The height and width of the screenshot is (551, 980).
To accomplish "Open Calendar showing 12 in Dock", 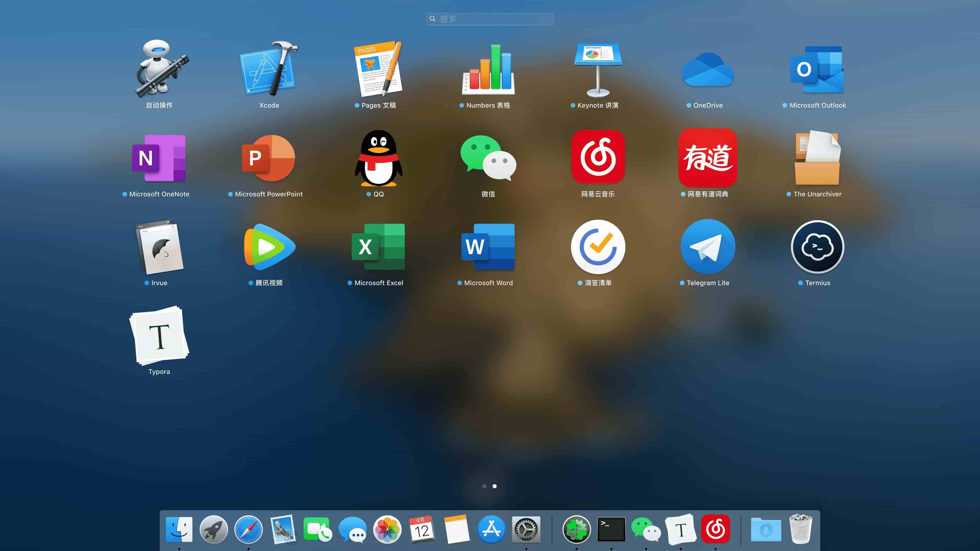I will coord(422,529).
